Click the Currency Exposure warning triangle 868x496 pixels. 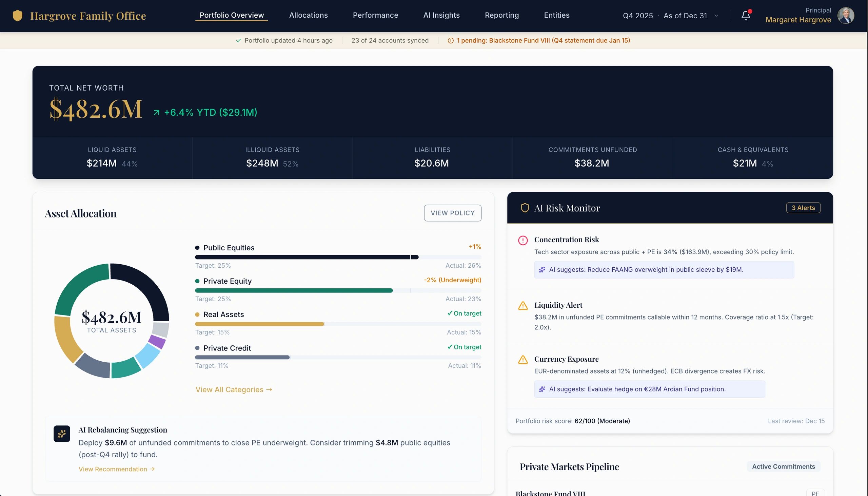tap(523, 359)
